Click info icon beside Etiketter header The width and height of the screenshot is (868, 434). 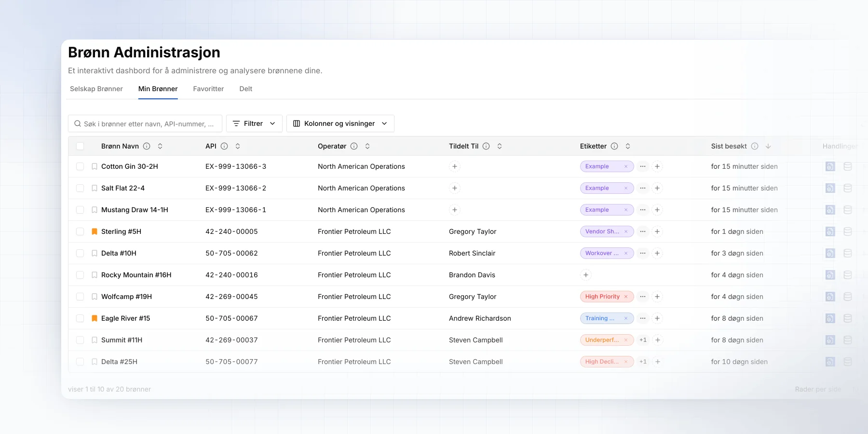pyautogui.click(x=614, y=146)
